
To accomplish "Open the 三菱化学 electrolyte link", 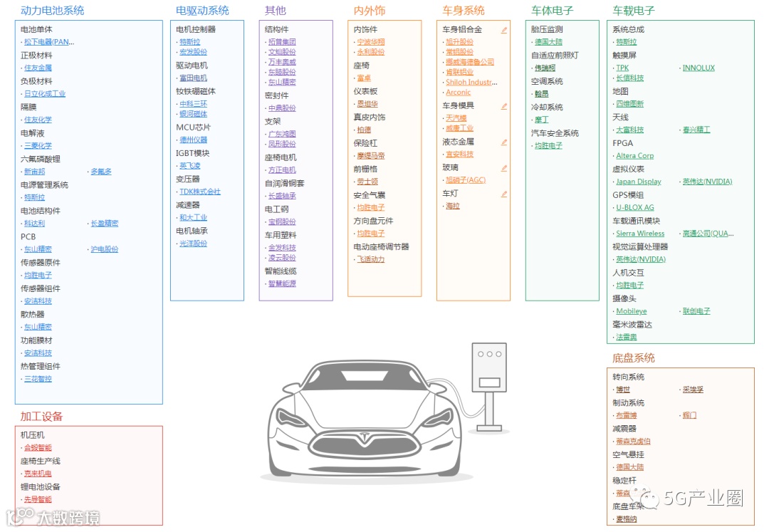I will [38, 145].
